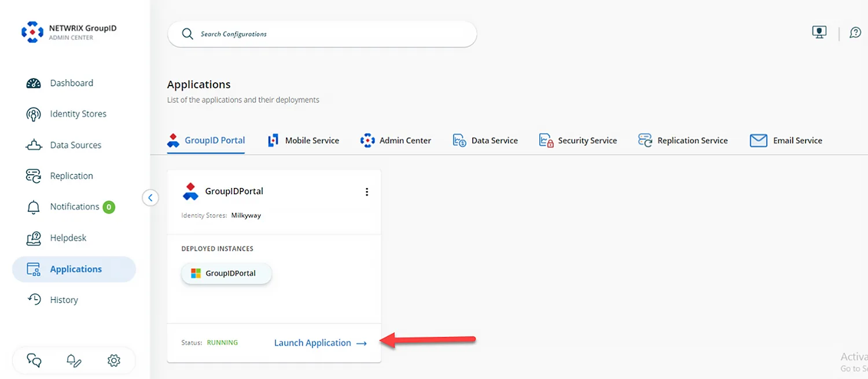Click the Data Service tab icon

(459, 141)
